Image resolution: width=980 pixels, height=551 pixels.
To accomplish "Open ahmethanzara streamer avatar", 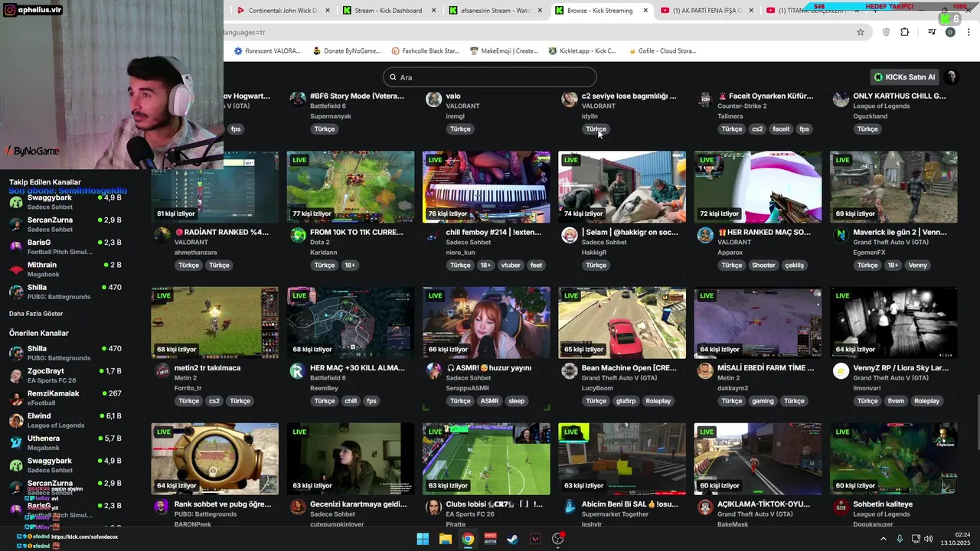I will 162,235.
